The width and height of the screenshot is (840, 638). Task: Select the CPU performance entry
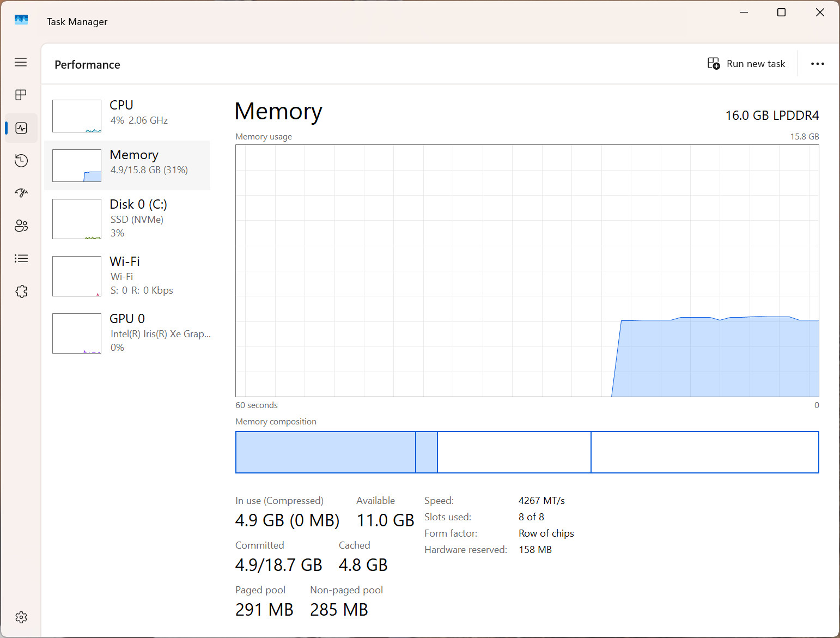[127, 116]
